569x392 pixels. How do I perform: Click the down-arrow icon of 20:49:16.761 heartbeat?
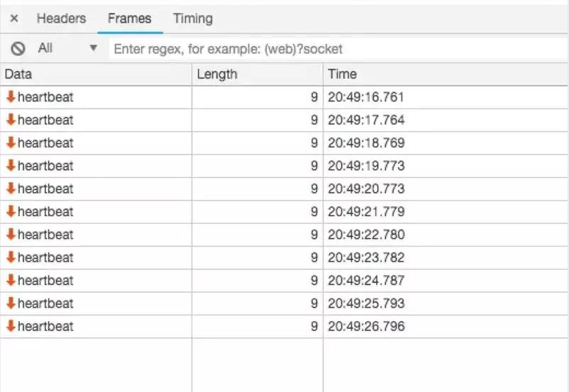tap(11, 97)
